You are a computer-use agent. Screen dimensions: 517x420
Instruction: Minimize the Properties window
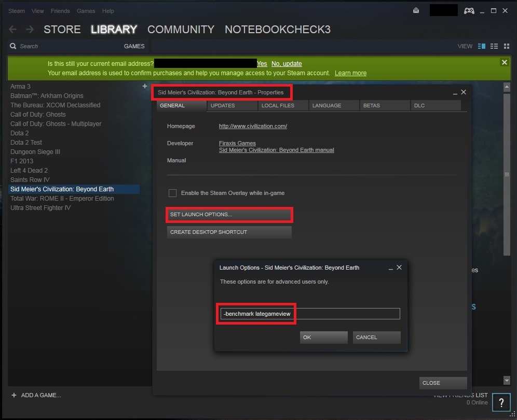[x=455, y=93]
